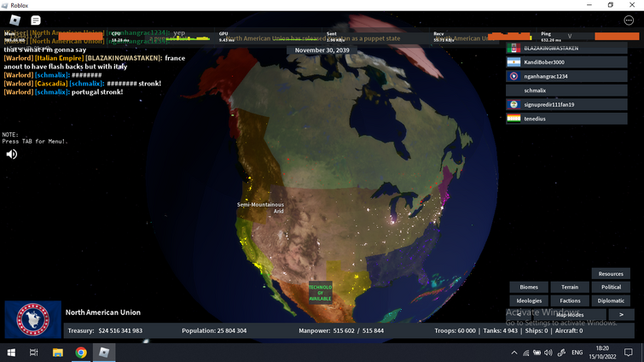Click the Technology Available notification
The height and width of the screenshot is (362, 644).
[x=320, y=293]
